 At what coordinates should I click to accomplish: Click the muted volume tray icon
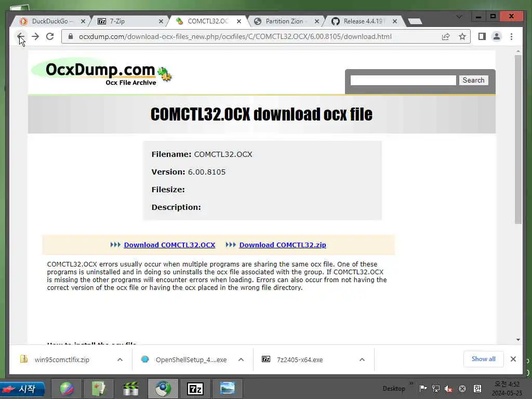coord(448,389)
